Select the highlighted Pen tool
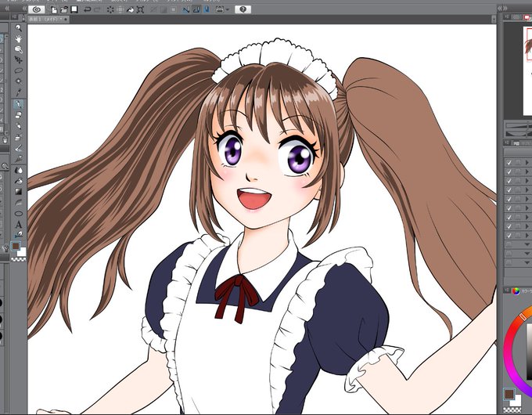The width and height of the screenshot is (532, 415). tap(18, 104)
